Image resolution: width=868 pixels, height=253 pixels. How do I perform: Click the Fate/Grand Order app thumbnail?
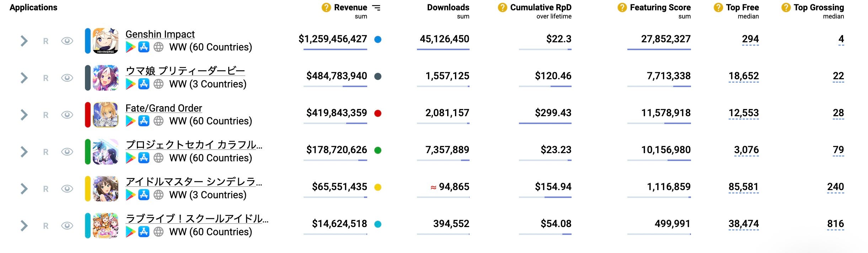pyautogui.click(x=106, y=115)
